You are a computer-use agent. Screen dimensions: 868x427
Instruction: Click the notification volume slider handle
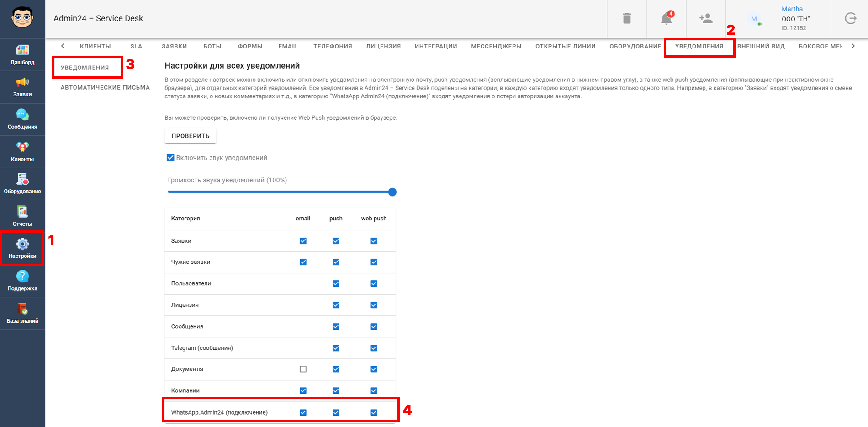pos(392,192)
